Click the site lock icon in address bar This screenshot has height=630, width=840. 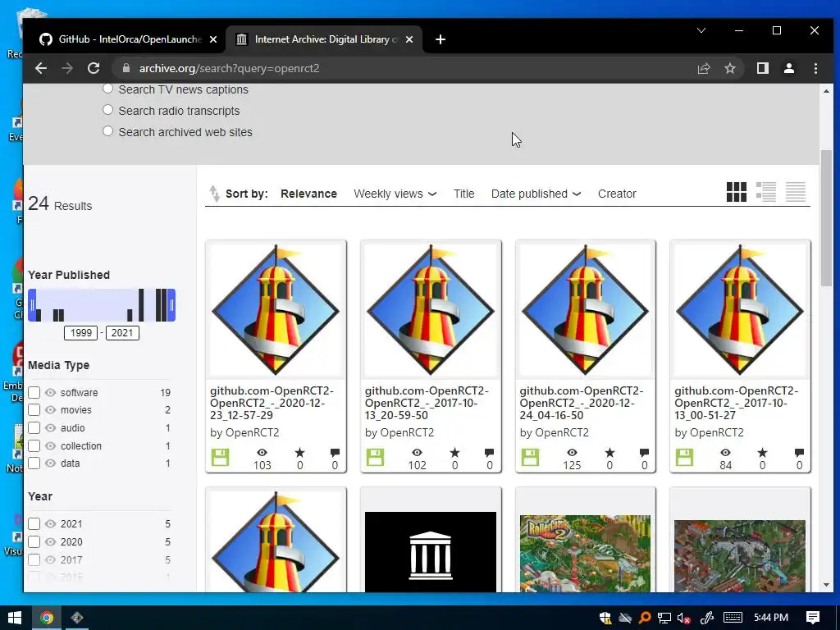pos(126,68)
